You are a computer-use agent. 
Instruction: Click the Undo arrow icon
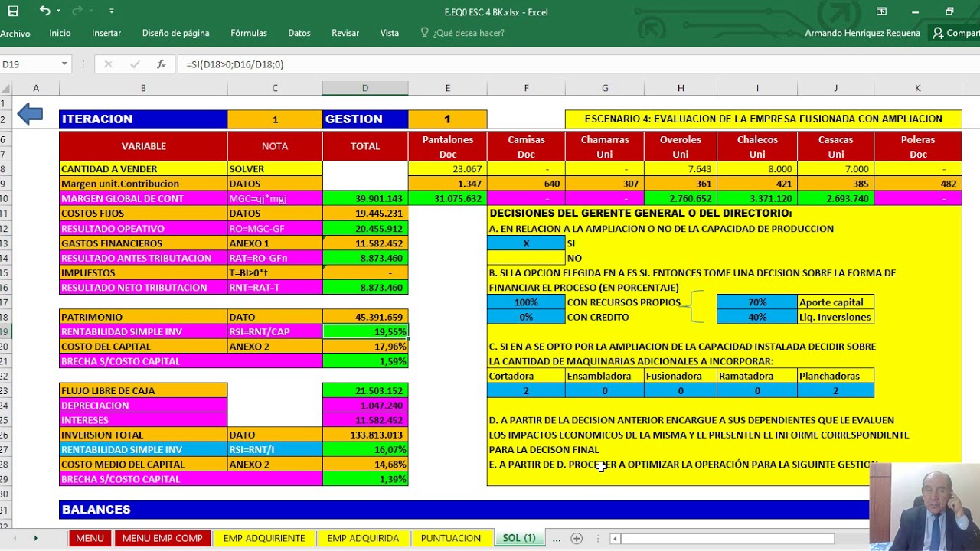44,11
